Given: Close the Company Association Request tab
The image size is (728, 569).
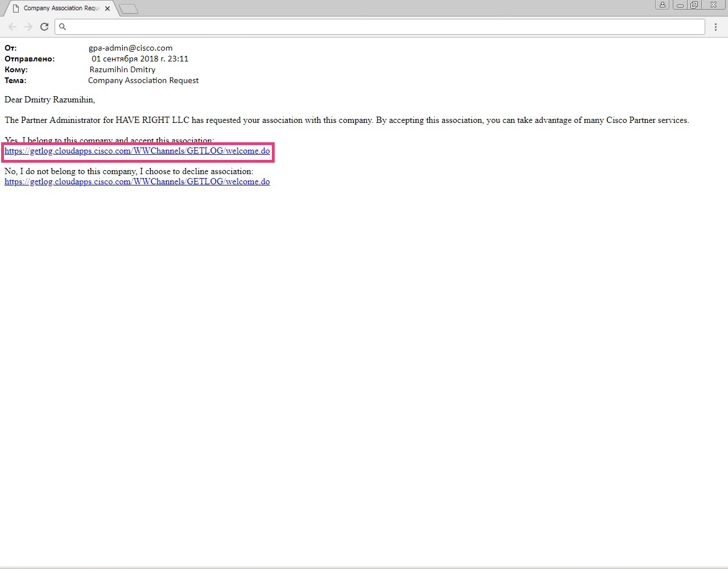Looking at the screenshot, I should point(107,9).
